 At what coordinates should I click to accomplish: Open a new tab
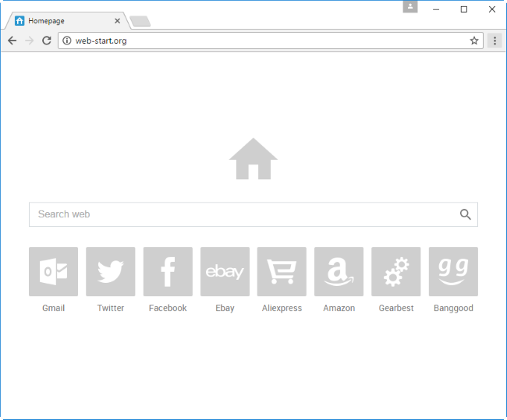point(140,21)
